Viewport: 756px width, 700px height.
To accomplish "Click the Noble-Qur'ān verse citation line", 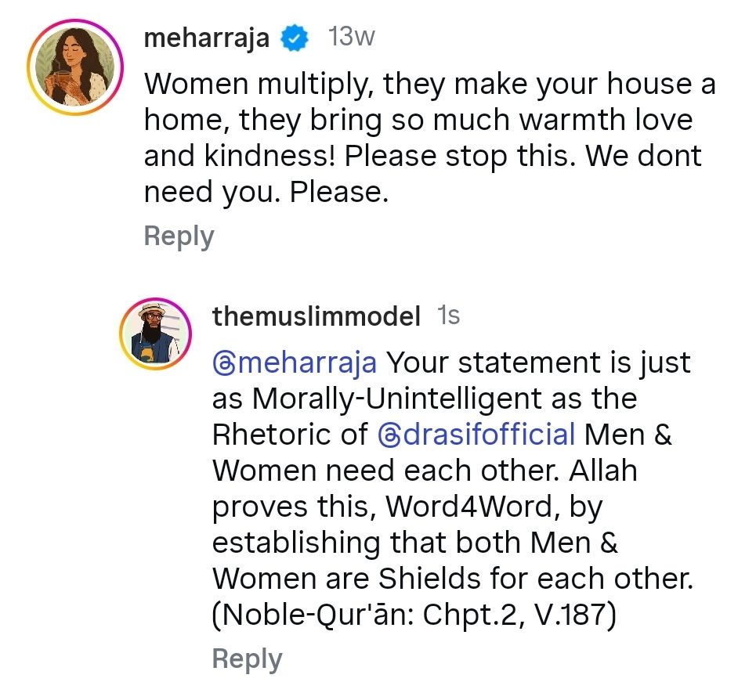I will pyautogui.click(x=414, y=615).
